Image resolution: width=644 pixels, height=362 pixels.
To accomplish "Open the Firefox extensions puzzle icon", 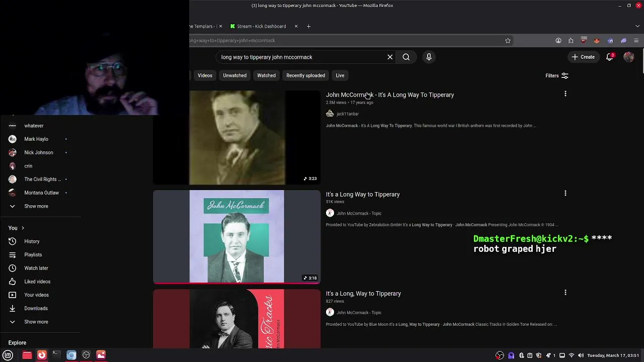I will tap(571, 41).
